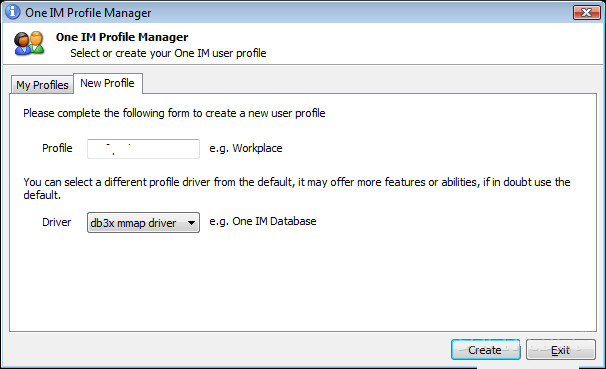Click the bold One IM Profile Manager heading
The height and width of the screenshot is (369, 606).
point(122,37)
